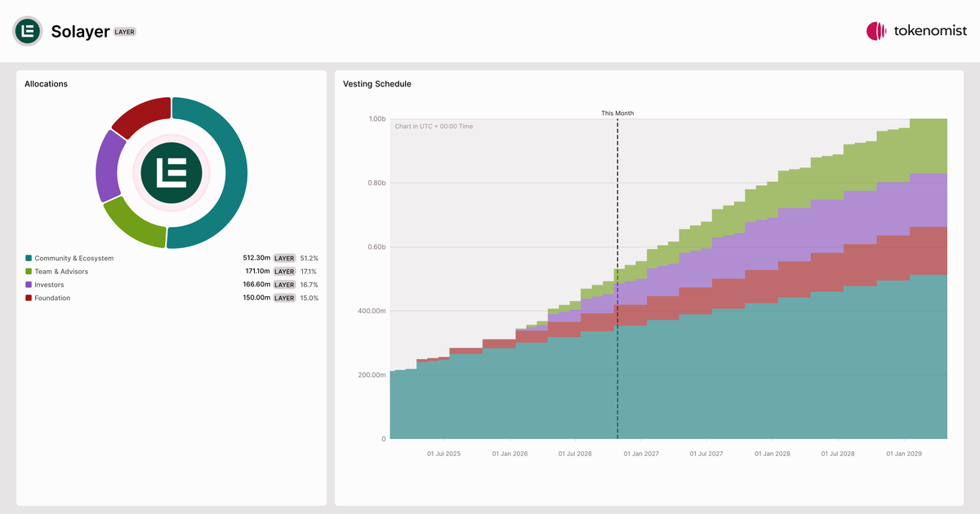Click the 200.00m y-axis label

coord(372,375)
